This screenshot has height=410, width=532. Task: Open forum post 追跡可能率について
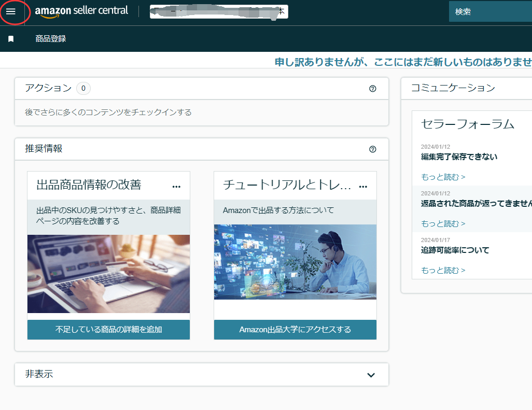click(455, 250)
